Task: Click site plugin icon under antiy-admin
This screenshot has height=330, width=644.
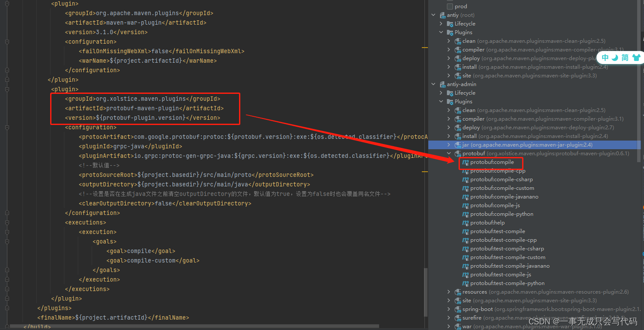Action: tap(458, 301)
